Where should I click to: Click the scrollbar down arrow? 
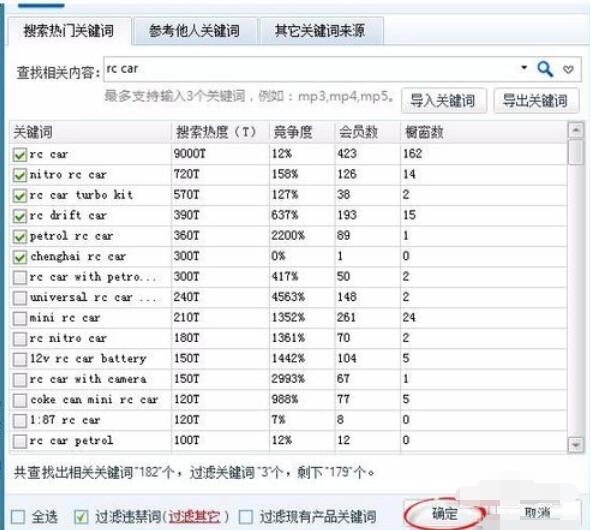pyautogui.click(x=575, y=445)
